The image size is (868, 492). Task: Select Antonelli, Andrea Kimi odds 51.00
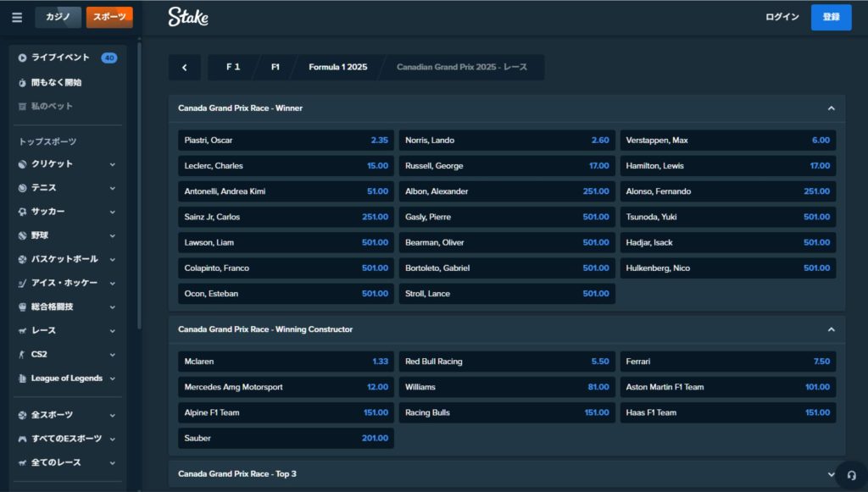click(286, 191)
